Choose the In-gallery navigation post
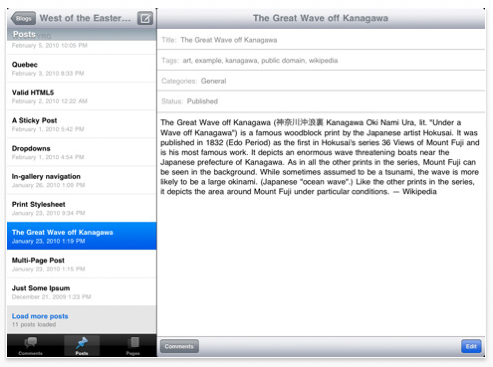Image resolution: width=493 pixels, height=367 pixels. pyautogui.click(x=82, y=180)
